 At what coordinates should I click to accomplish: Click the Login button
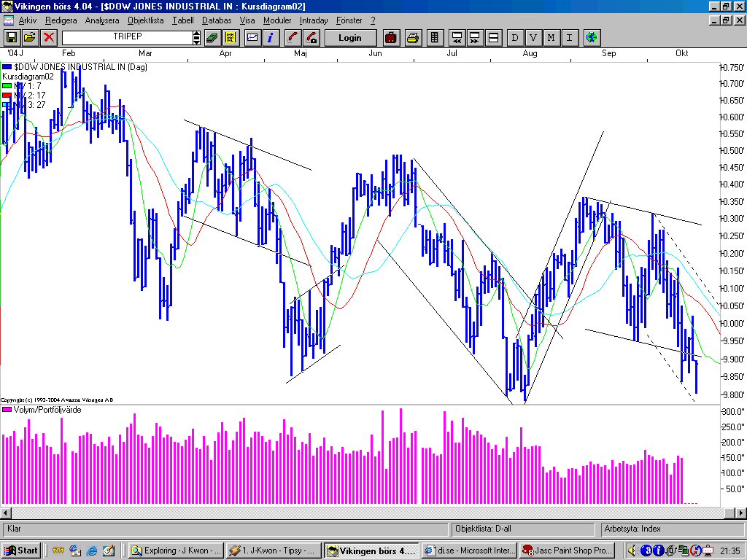350,38
